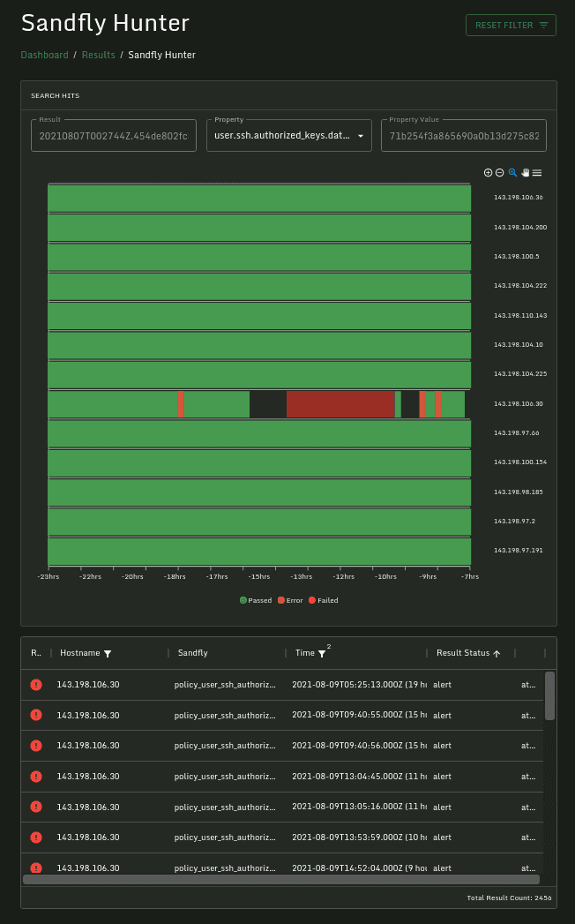Click the green timeline bar for 143.198.106.36
Viewport: 575px width, 924px height.
tap(259, 199)
